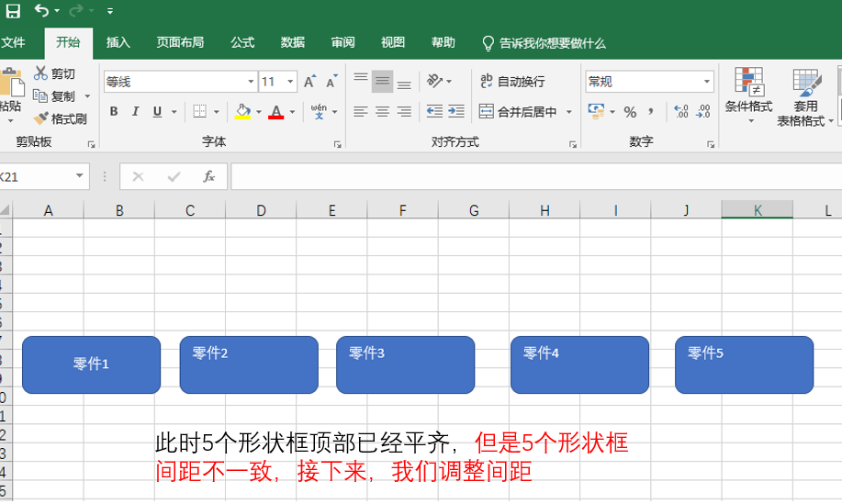
Task: Apply yellow fill color bucket
Action: point(242,112)
